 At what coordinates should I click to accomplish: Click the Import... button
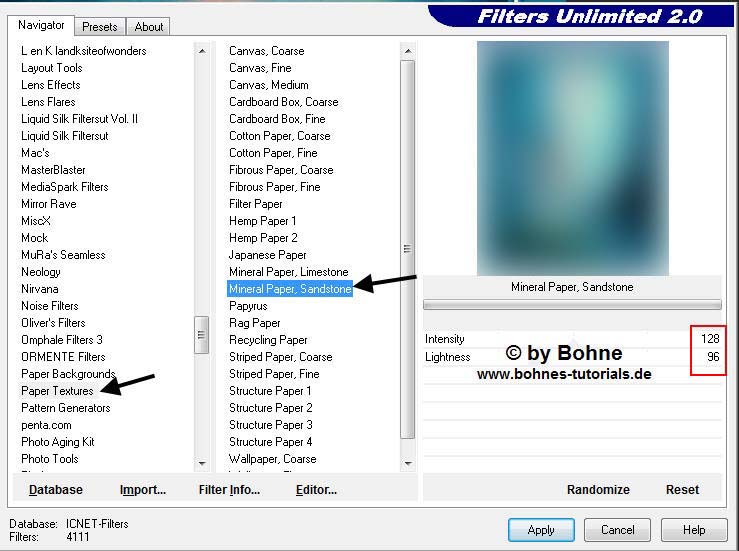click(x=143, y=490)
